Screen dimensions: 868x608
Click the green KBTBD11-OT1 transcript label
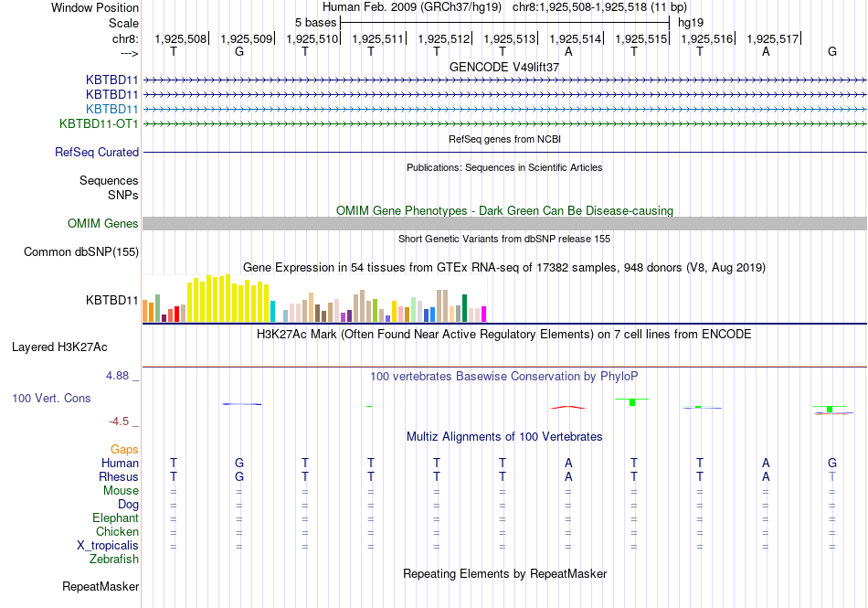pyautogui.click(x=99, y=123)
